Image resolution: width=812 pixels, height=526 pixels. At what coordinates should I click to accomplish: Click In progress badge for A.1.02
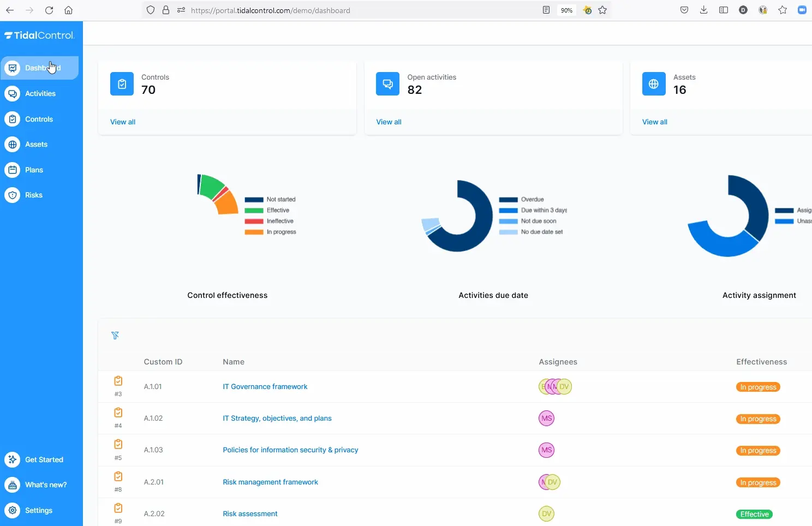click(x=758, y=419)
